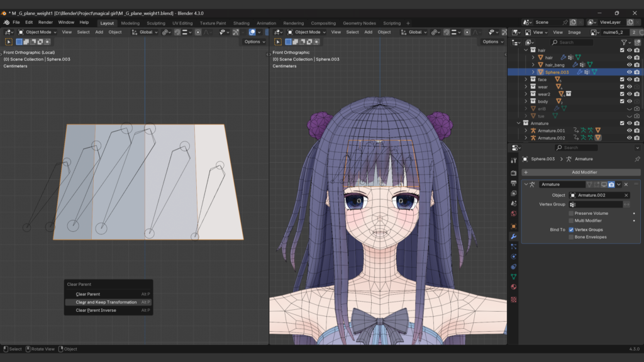Open the Physics properties tab

click(x=513, y=256)
